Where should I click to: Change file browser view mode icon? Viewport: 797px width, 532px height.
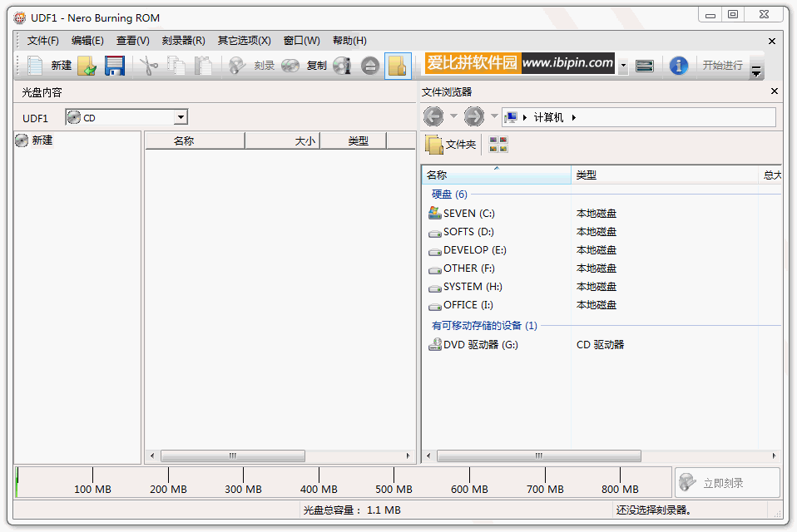(x=498, y=145)
